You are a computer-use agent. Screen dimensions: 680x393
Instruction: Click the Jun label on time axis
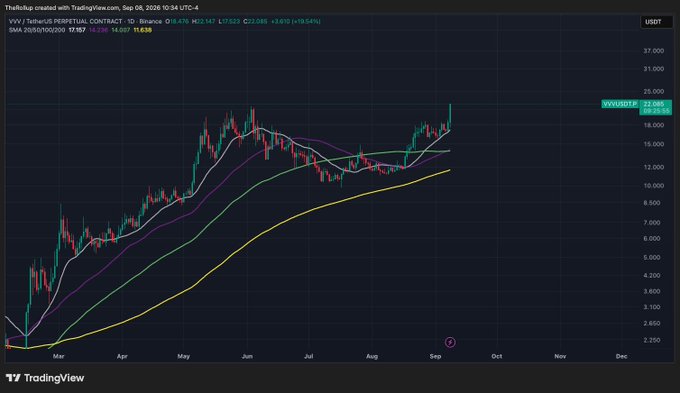247,356
